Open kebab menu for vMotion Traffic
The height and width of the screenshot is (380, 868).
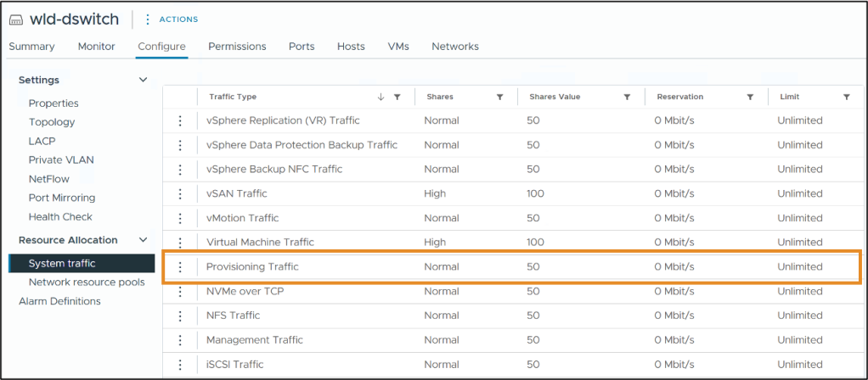pos(180,218)
